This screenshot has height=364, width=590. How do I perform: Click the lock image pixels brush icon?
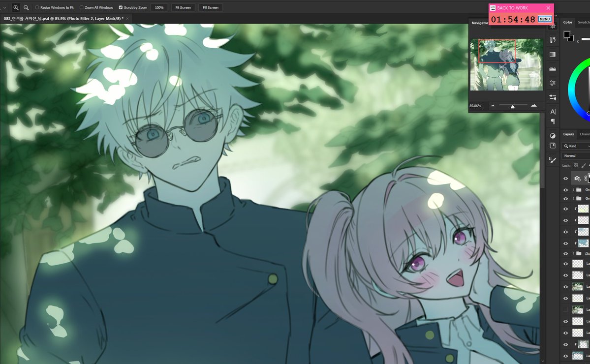pos(584,165)
